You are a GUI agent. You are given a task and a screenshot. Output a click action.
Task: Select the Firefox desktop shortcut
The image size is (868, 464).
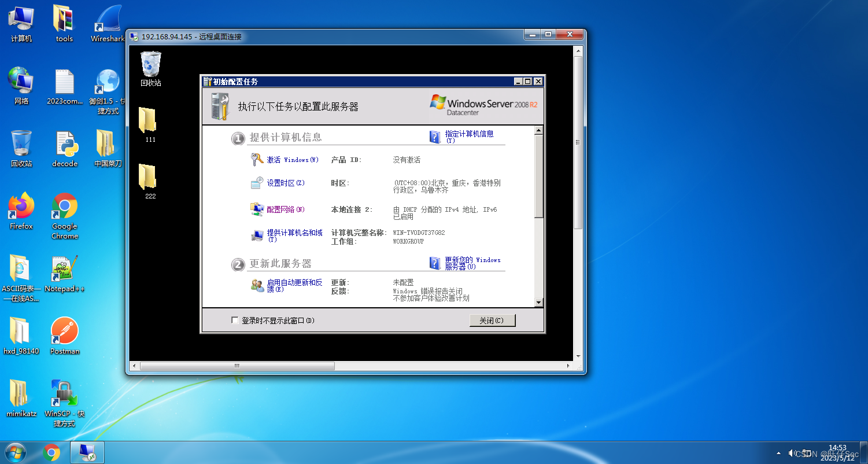(21, 211)
